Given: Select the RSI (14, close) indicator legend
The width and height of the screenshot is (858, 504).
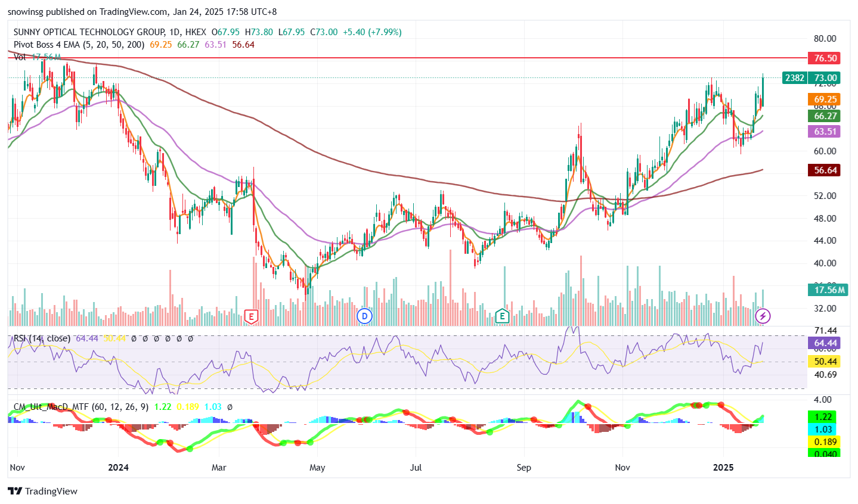Looking at the screenshot, I should pos(42,338).
